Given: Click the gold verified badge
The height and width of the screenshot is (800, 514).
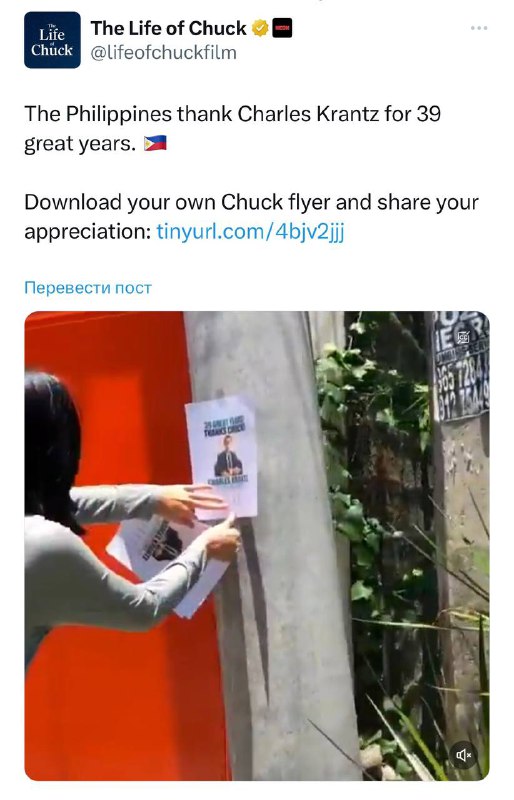Looking at the screenshot, I should click(260, 28).
